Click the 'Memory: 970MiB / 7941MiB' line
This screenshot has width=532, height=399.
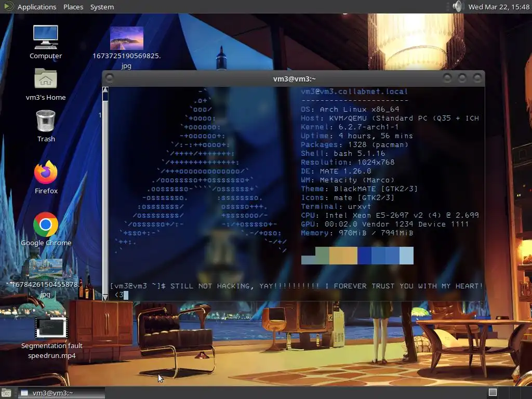click(357, 233)
